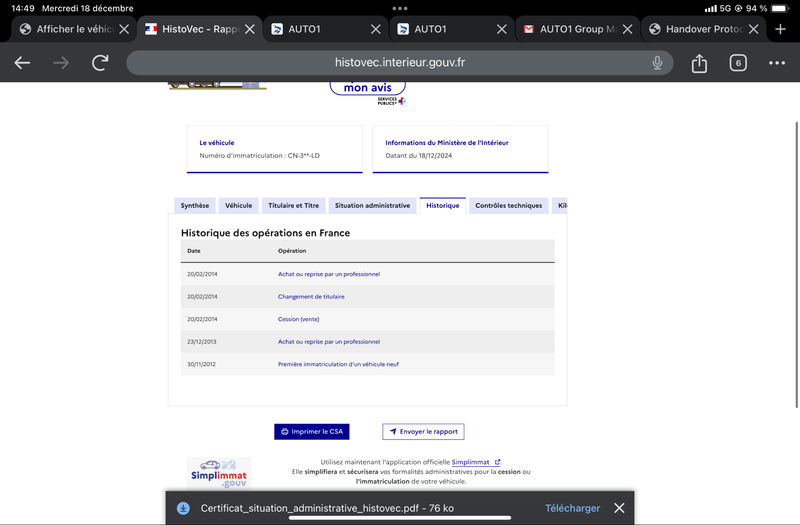Reload the HistoVec page
The width and height of the screenshot is (800, 525).
[100, 63]
